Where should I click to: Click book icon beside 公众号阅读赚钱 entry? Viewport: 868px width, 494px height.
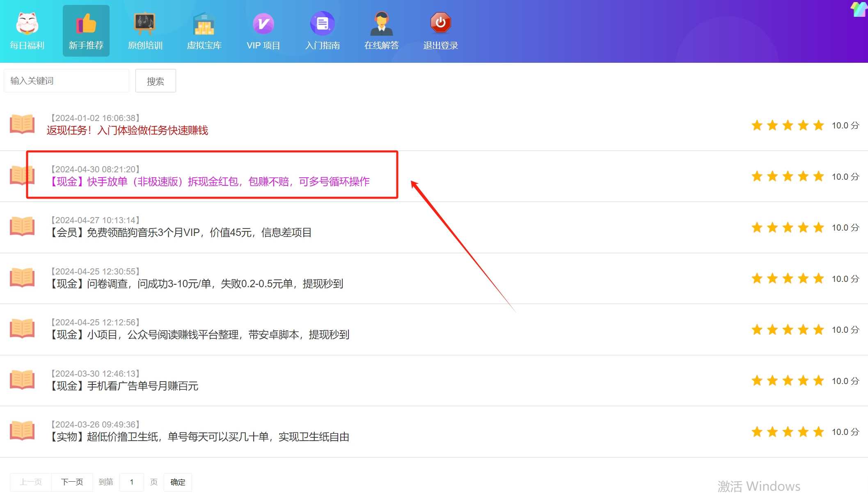pos(22,328)
